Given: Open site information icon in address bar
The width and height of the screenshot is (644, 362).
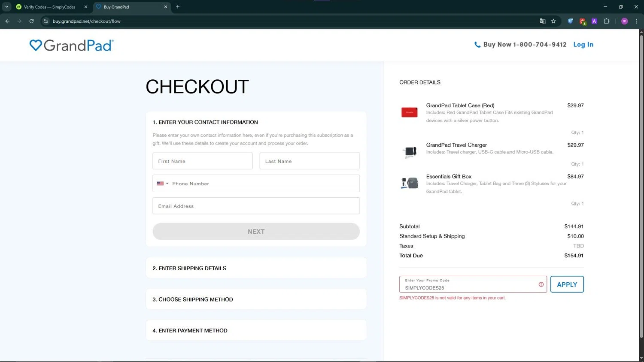Looking at the screenshot, I should pyautogui.click(x=46, y=21).
